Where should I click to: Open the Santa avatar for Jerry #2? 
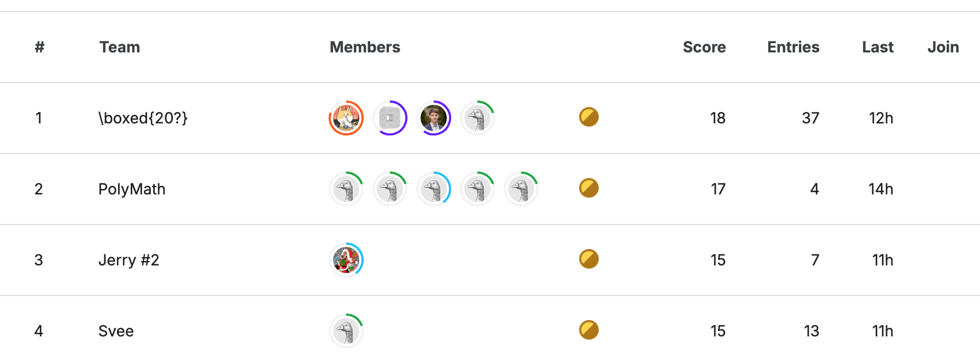coord(346,260)
